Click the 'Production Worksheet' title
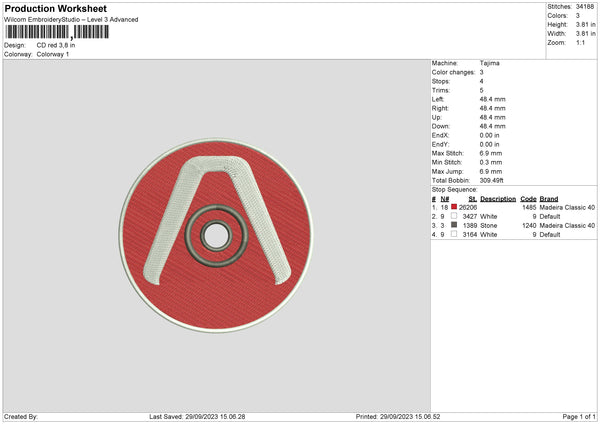The height and width of the screenshot is (424, 600). 56,8
